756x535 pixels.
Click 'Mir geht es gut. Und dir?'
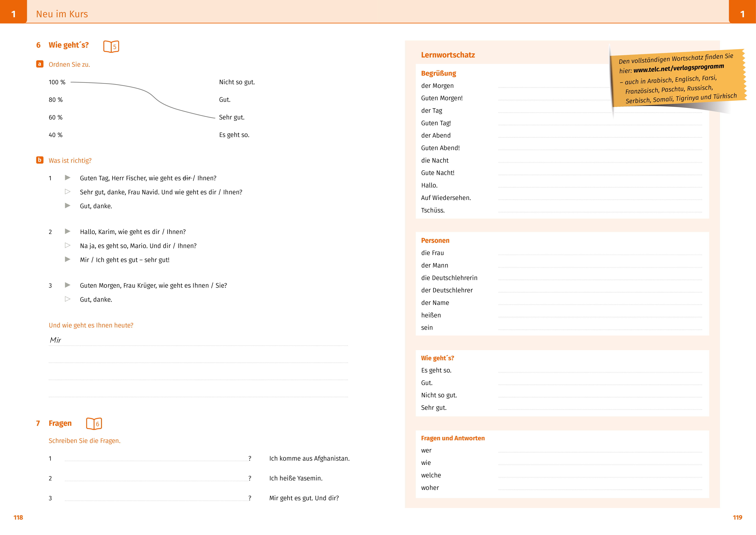click(304, 498)
